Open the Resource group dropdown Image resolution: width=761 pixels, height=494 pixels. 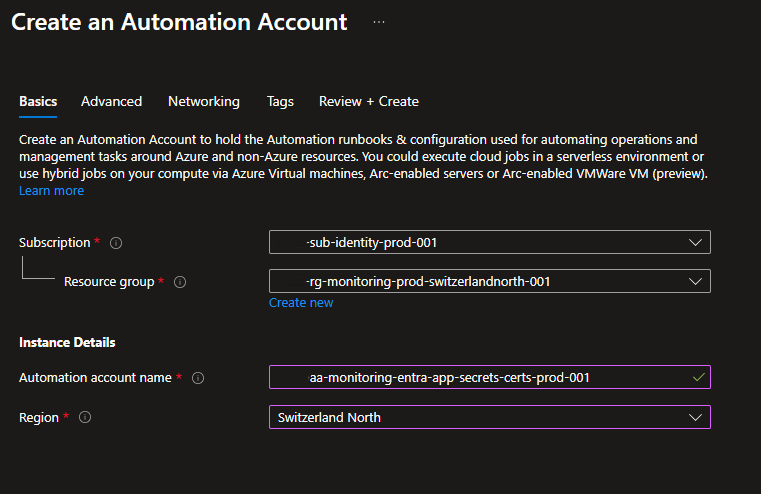pos(695,281)
